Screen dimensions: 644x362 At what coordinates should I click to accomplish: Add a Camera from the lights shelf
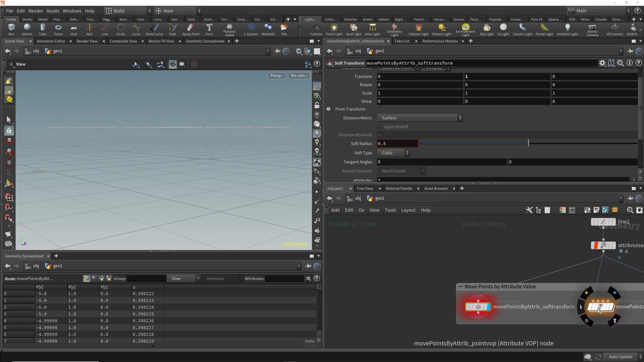(x=316, y=29)
